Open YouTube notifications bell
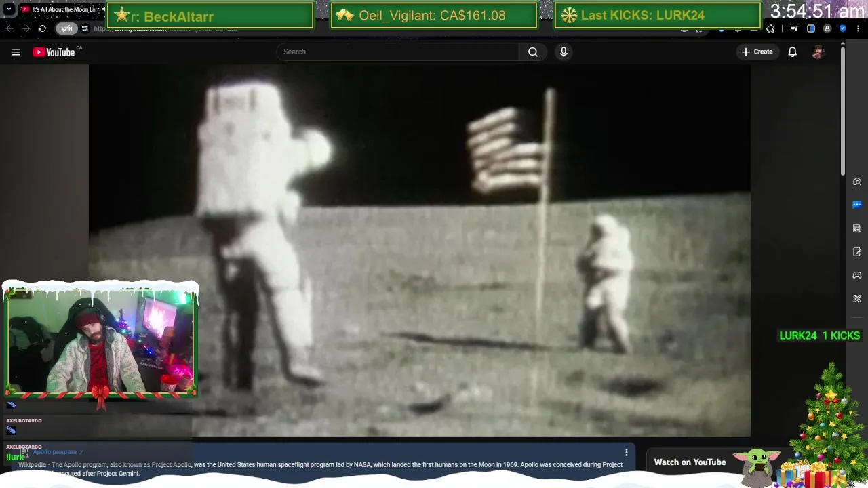 pos(792,52)
